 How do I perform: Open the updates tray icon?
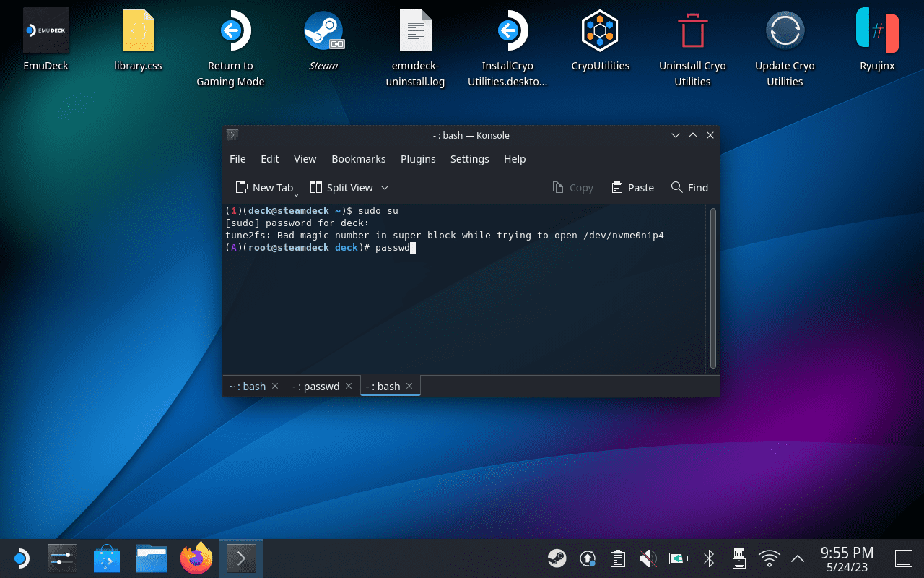click(588, 558)
